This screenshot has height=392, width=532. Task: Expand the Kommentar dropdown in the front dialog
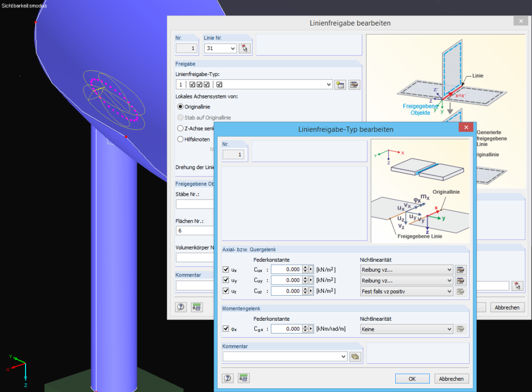[343, 357]
